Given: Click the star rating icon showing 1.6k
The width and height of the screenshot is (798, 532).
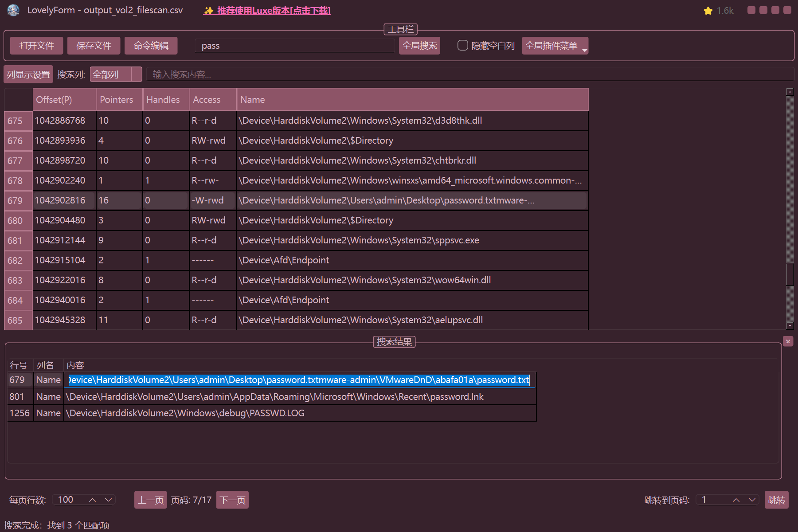Looking at the screenshot, I should click(708, 11).
